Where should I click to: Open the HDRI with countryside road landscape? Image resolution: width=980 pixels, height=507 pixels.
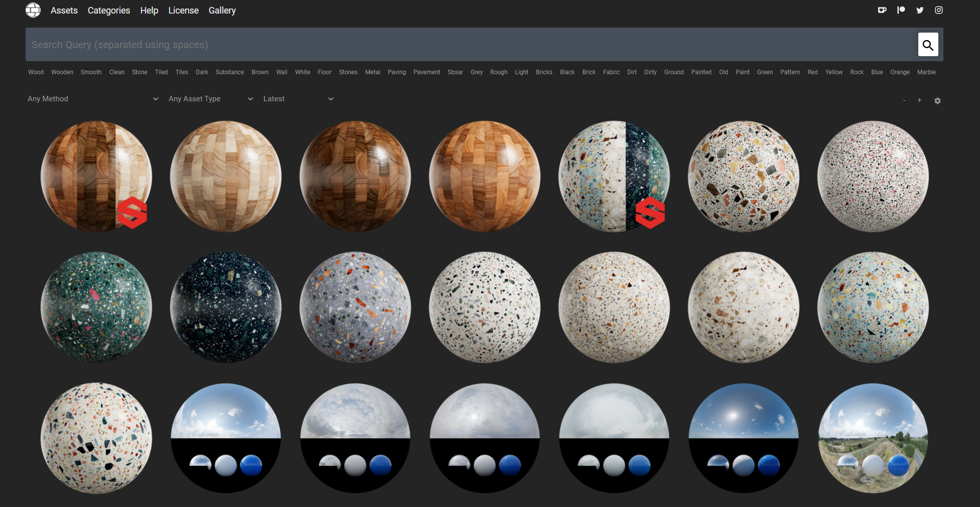[x=873, y=438]
